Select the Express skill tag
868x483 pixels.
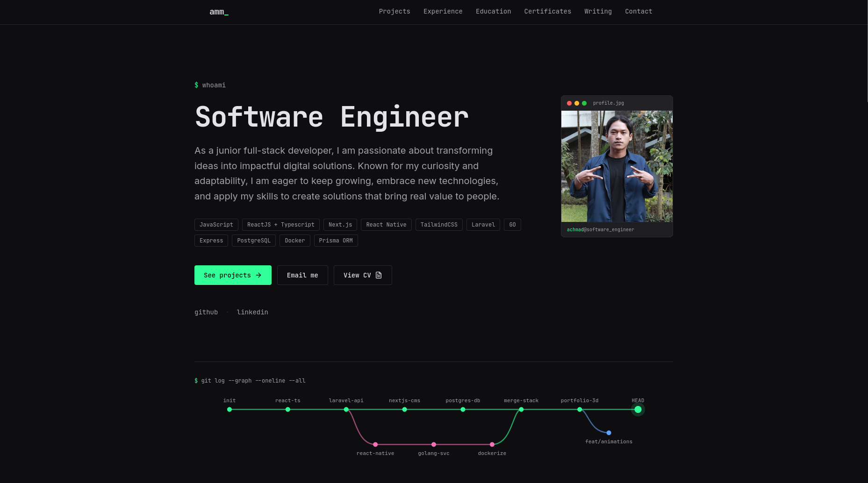(x=211, y=241)
